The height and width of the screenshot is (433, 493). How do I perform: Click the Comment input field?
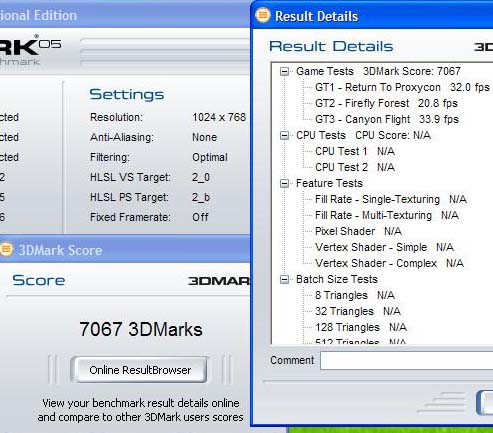[x=406, y=360]
